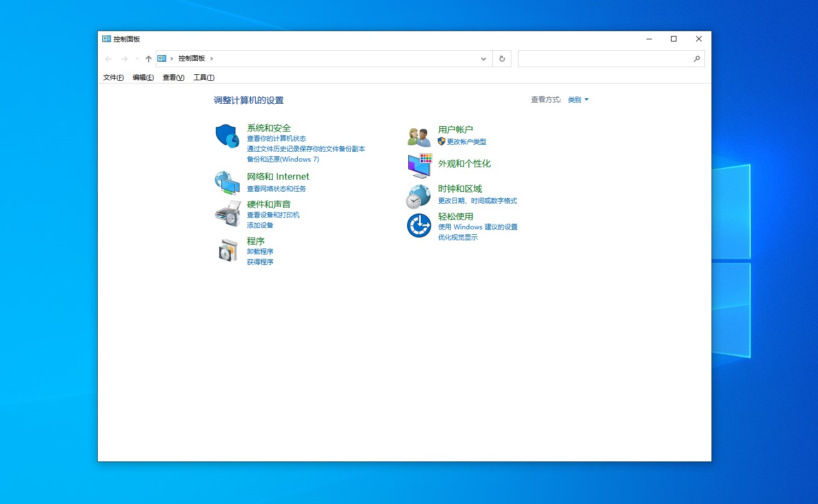The height and width of the screenshot is (504, 818).
Task: Click the 网络和 Internet globe icon
Action: pos(227,183)
